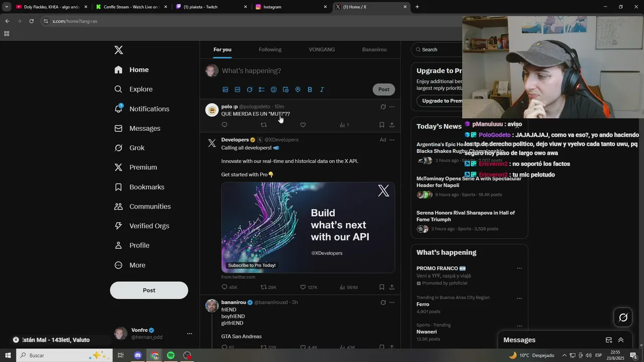Ask Grok about bananirou's post
Screen dimensions: 644x362
(383, 303)
